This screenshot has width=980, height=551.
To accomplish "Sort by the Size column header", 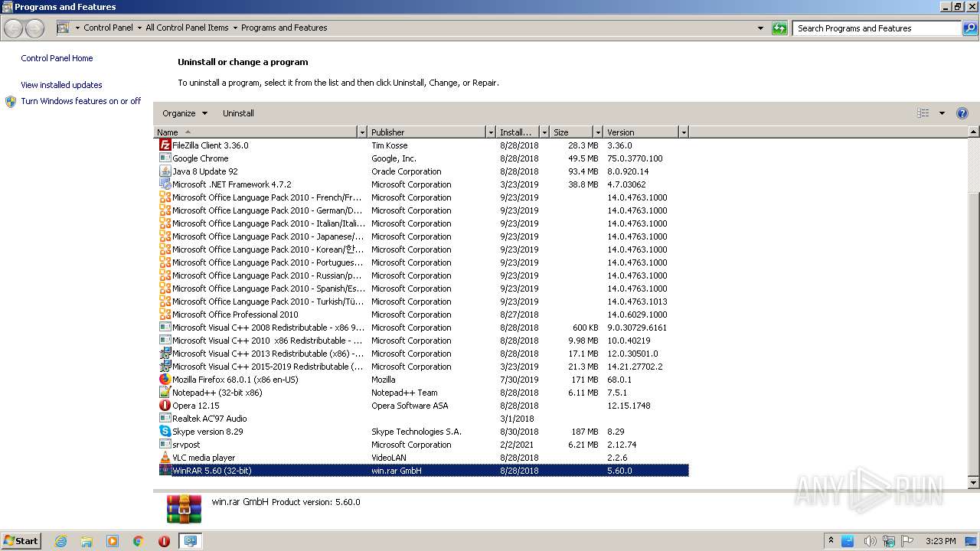I will click(571, 132).
